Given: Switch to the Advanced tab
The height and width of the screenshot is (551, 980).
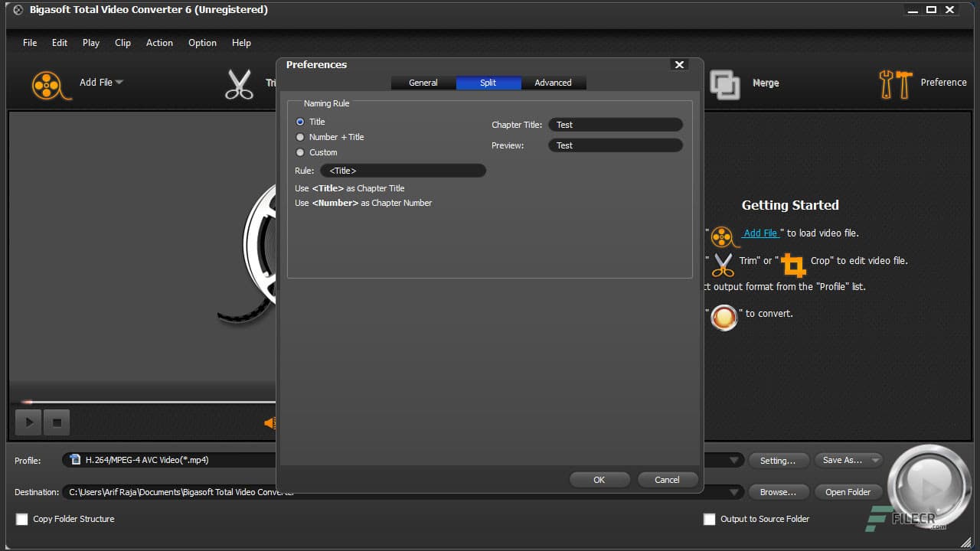Looking at the screenshot, I should tap(553, 82).
